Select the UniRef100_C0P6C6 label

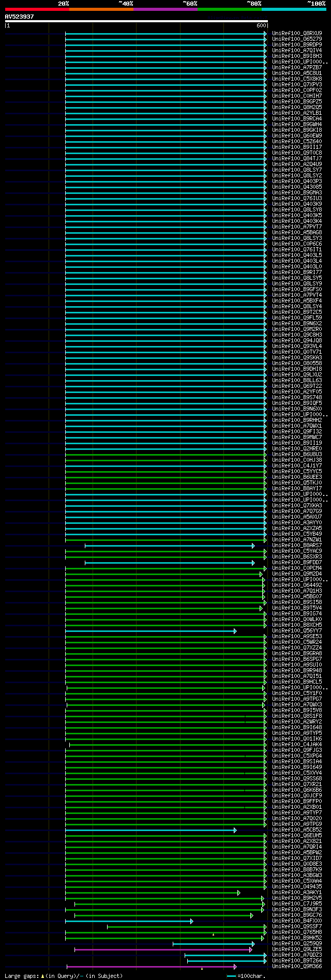297,244
